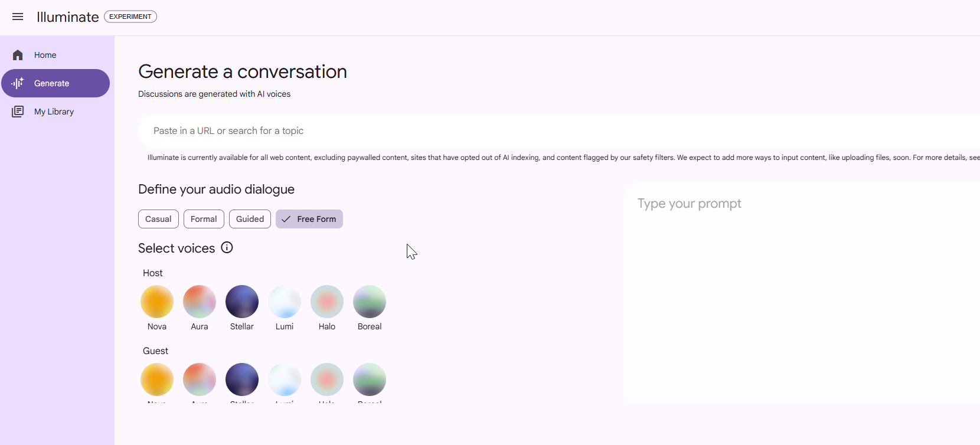
Task: Pick the dark blue Stellar Guest voice
Action: tap(242, 379)
